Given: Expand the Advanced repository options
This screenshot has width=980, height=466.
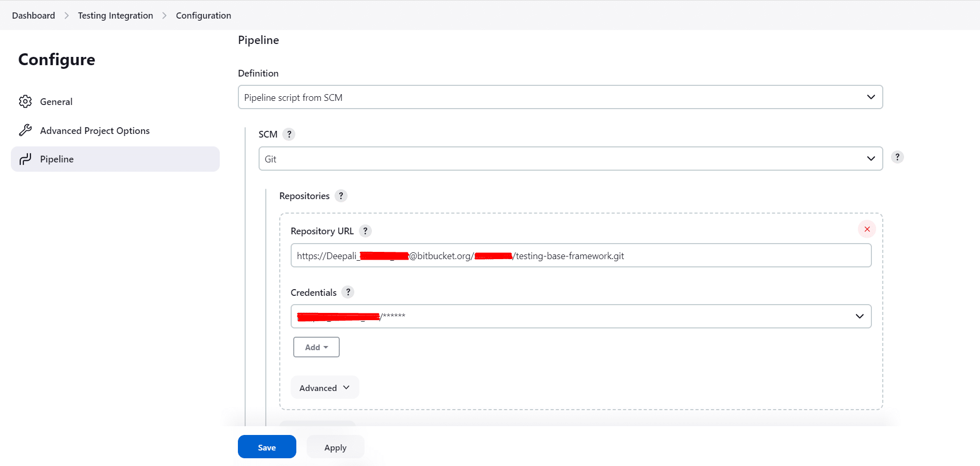Looking at the screenshot, I should (x=325, y=387).
